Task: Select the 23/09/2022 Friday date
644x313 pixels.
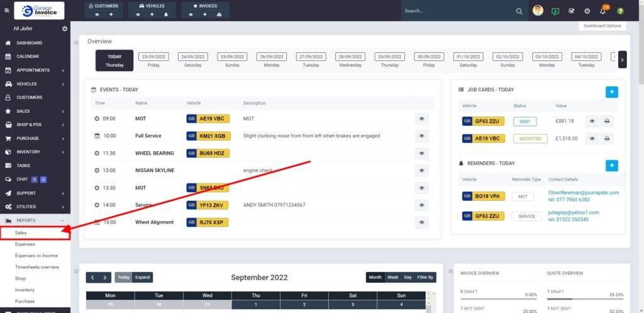Action: tap(153, 60)
